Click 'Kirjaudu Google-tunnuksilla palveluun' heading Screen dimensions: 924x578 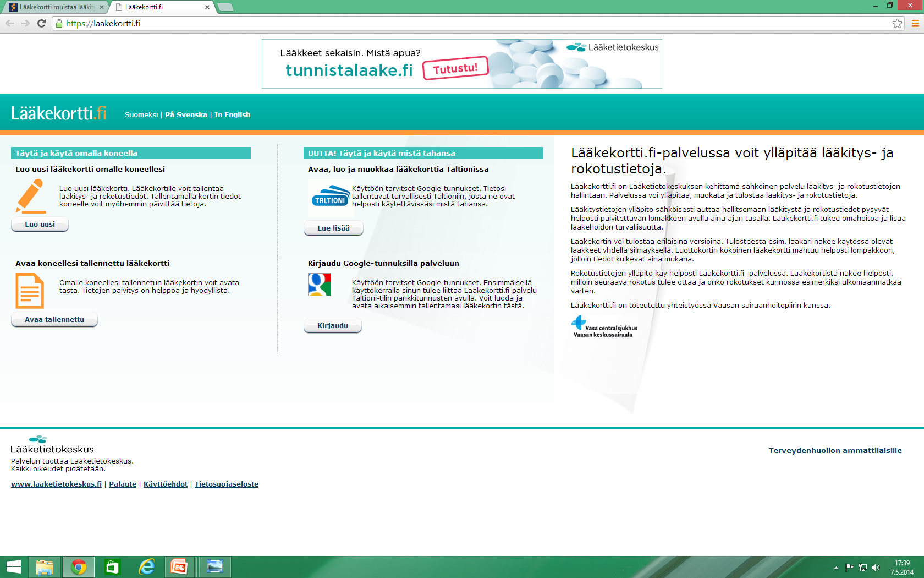383,263
